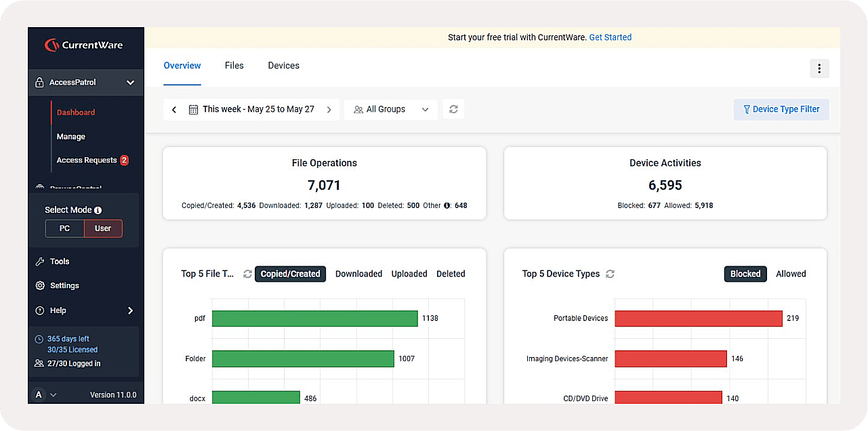Show Downloaded file types in chart
868x431 pixels.
tap(358, 274)
